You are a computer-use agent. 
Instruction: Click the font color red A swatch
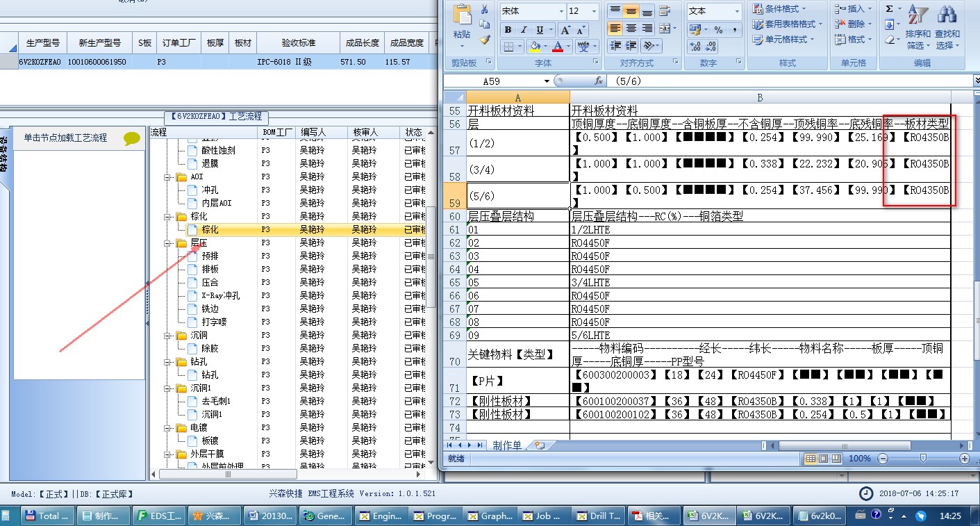(x=557, y=47)
